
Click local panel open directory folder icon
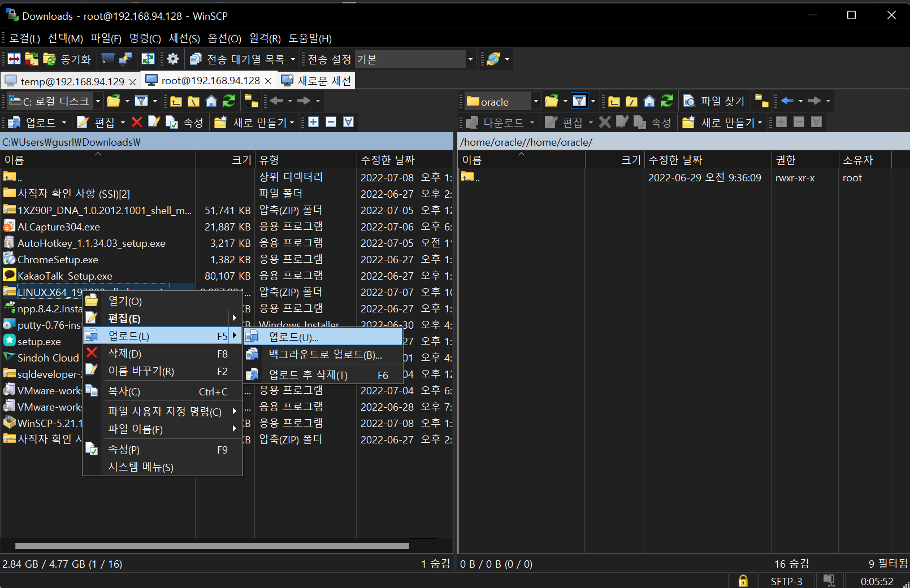114,101
